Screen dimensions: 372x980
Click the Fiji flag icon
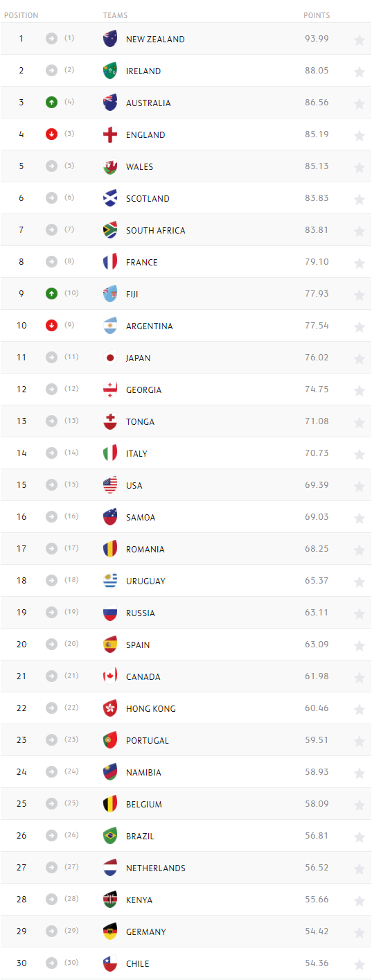[110, 294]
